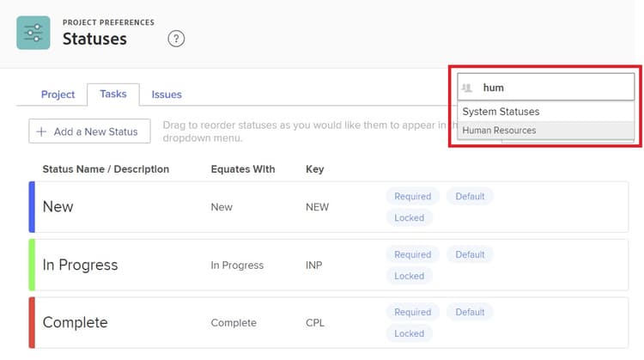This screenshot has width=644, height=360.
Task: Select the Tasks tab
Action: point(113,94)
